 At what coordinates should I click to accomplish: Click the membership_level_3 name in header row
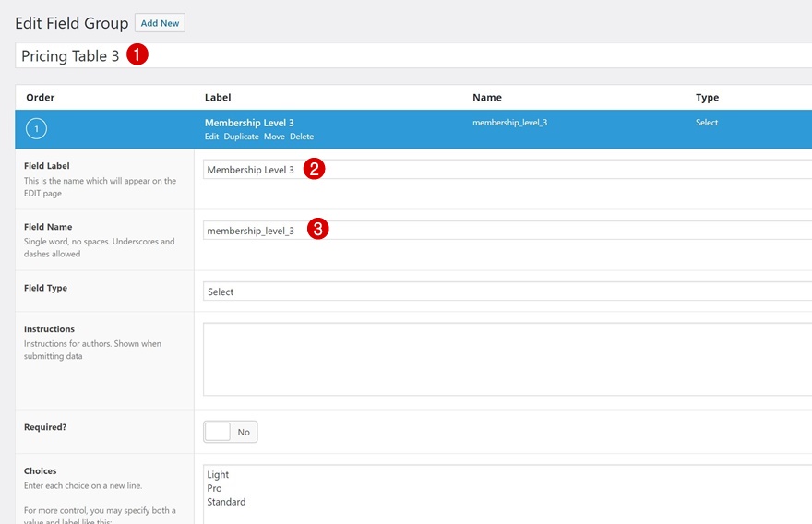coord(509,123)
